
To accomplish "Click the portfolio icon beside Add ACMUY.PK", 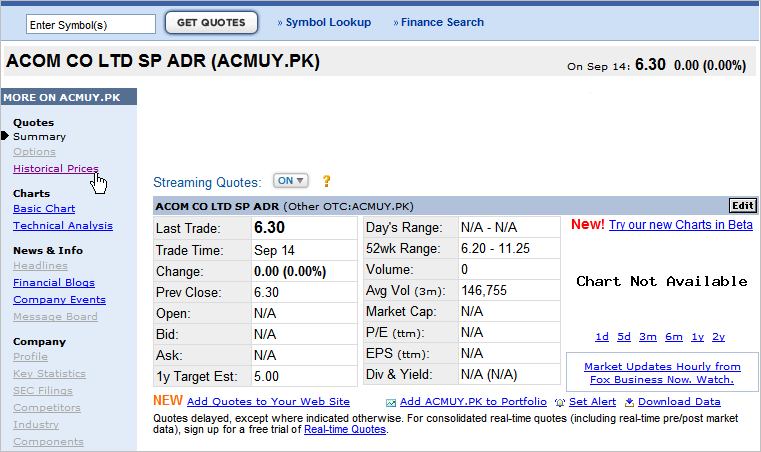I will (391, 402).
